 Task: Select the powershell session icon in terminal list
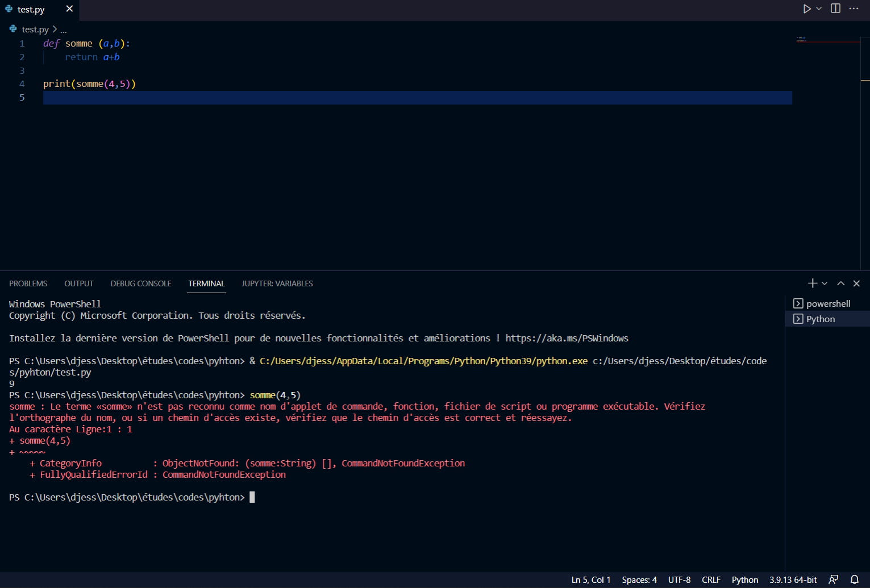coord(798,303)
